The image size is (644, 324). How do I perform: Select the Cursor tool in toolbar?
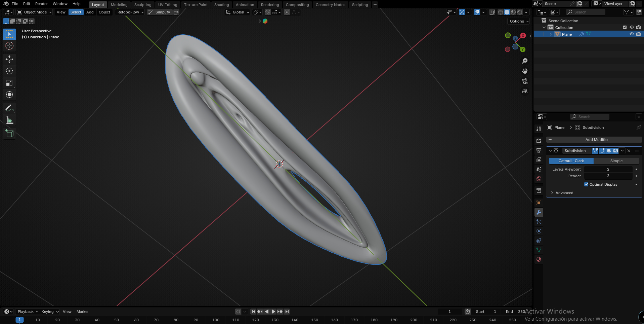point(9,46)
